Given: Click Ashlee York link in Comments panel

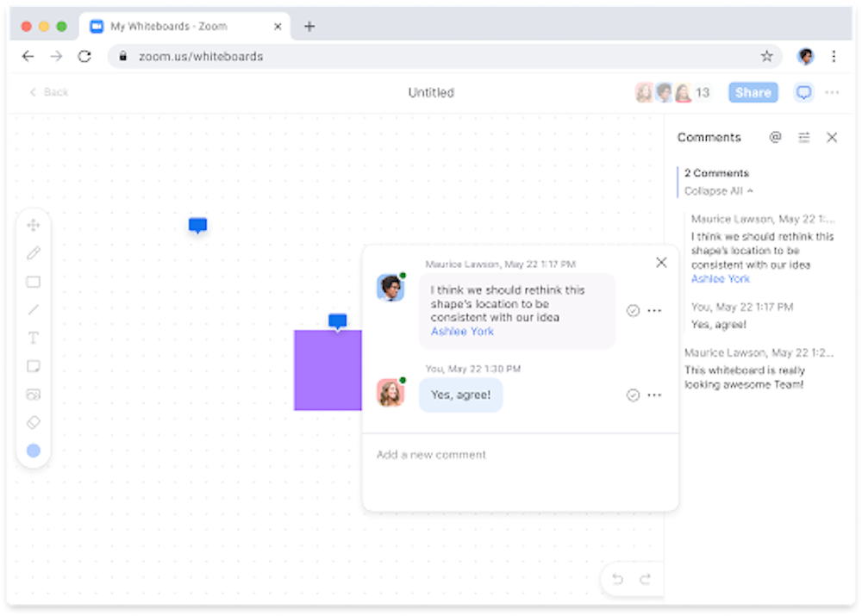Looking at the screenshot, I should [x=720, y=279].
